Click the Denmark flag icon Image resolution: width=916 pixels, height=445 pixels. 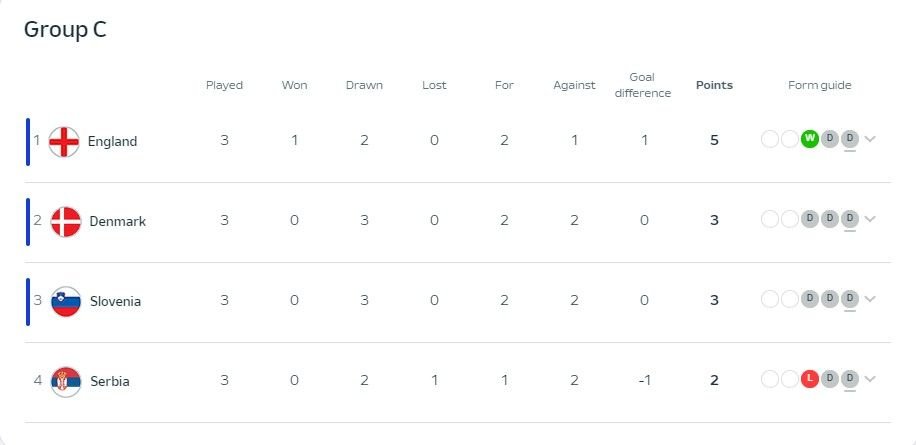(66, 222)
